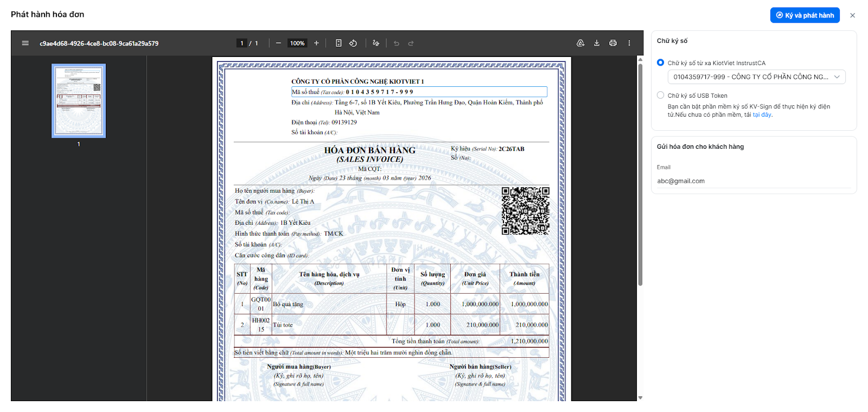Viewport: 868px width, 412px height.
Task: Click the fit to page icon
Action: pyautogui.click(x=339, y=43)
